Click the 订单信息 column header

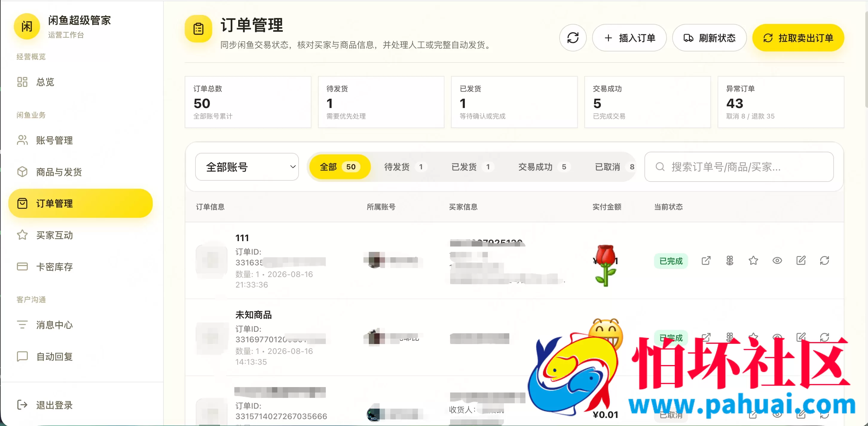[210, 207]
